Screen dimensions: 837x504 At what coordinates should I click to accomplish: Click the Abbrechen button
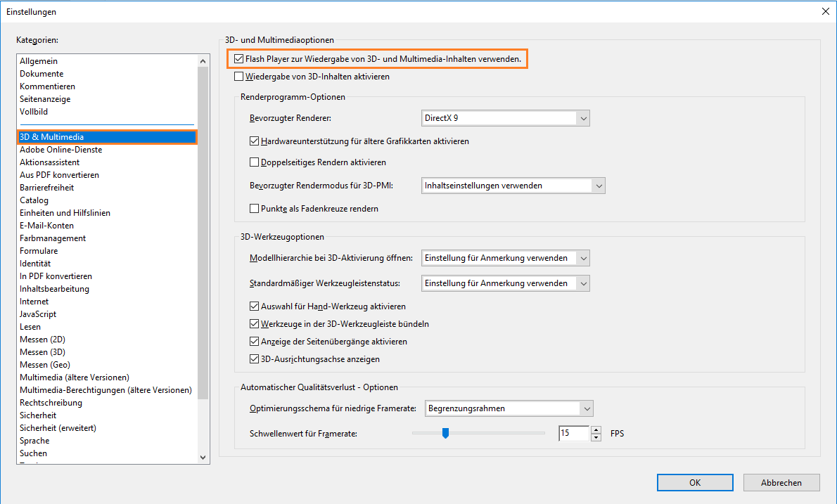(x=781, y=483)
